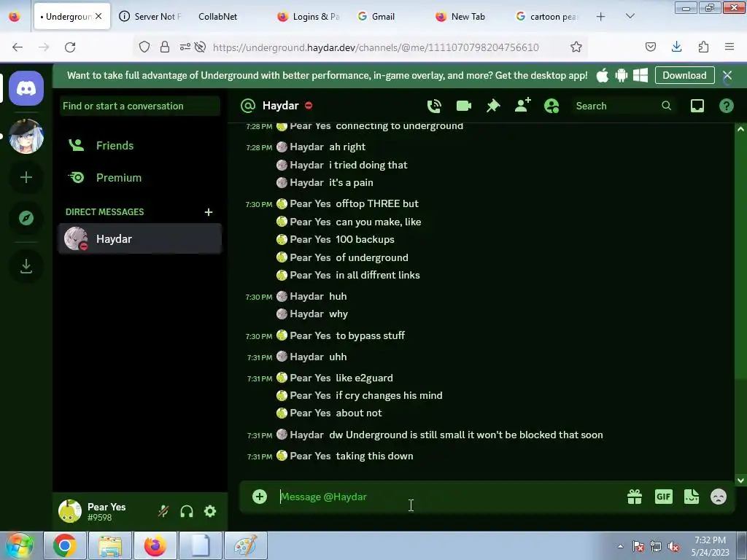This screenshot has width=747, height=560.
Task: Open Pear Yes user panel avatar
Action: tap(70, 511)
